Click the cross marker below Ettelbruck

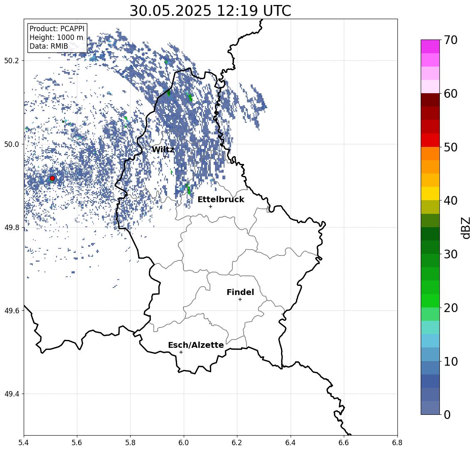(210, 207)
